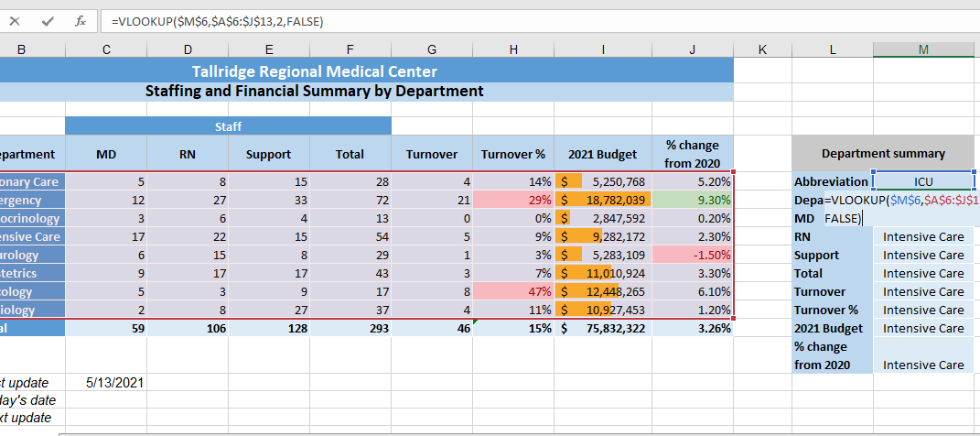The height and width of the screenshot is (436, 980).
Task: Click the ICU abbreviation cell
Action: pyautogui.click(x=924, y=181)
